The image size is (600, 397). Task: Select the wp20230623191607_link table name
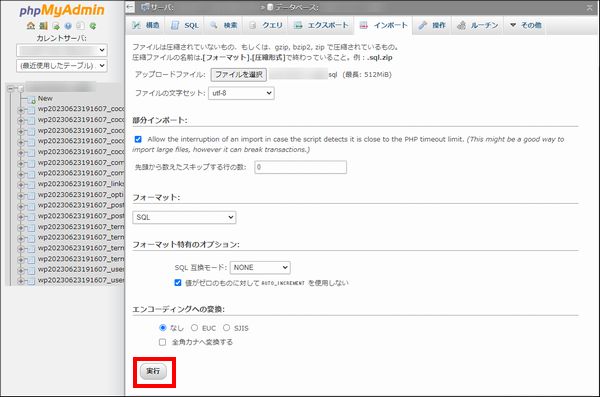point(81,184)
